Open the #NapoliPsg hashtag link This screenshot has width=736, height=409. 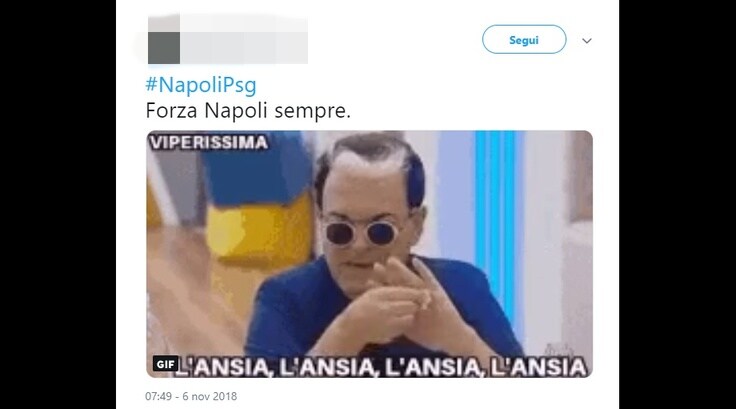coord(201,85)
